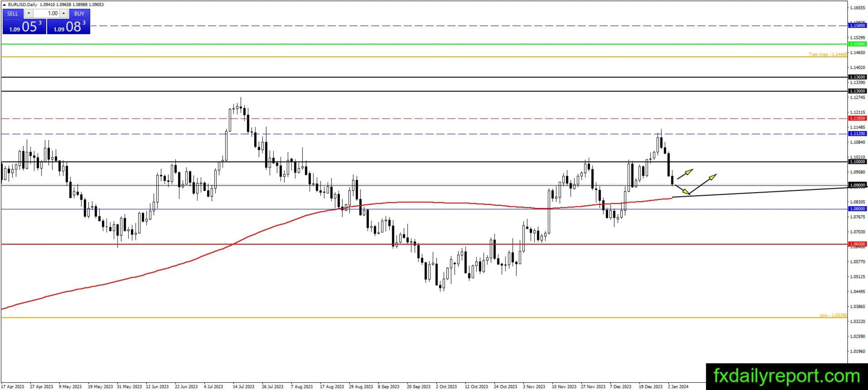The width and height of the screenshot is (868, 390).
Task: Select the blue 1.08000 price label
Action: coord(857,209)
